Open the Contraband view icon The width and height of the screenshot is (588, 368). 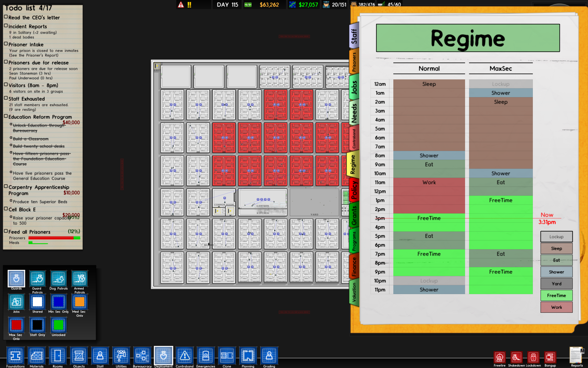(x=185, y=356)
